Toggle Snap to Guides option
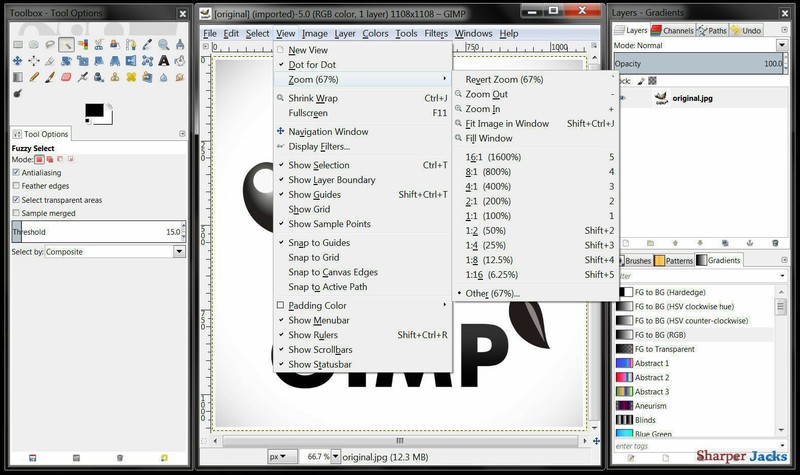800x475 pixels. [x=363, y=243]
